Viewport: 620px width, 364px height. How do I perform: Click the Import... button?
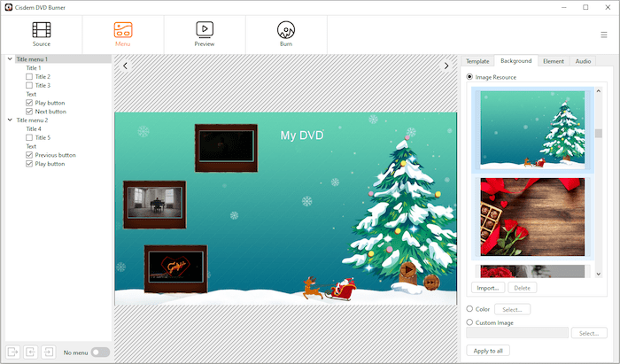pos(488,288)
